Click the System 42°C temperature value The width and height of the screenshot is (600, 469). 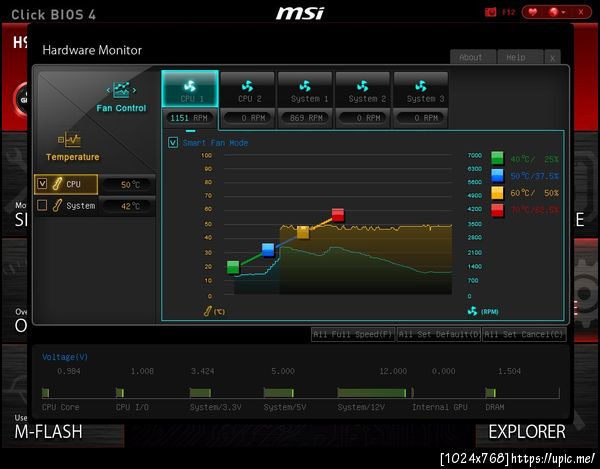[129, 206]
